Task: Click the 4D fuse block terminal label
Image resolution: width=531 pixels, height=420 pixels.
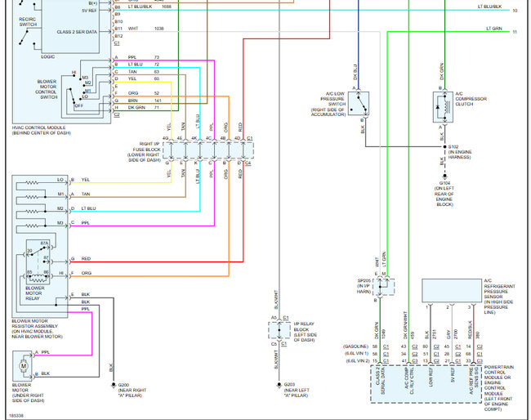Action: 238,138
